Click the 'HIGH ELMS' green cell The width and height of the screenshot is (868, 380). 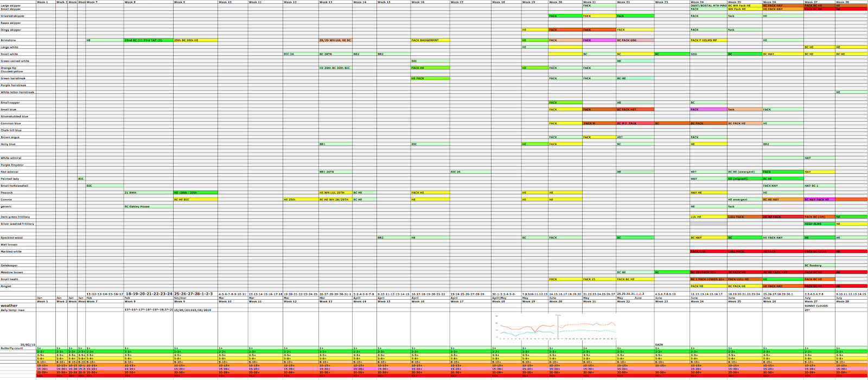(x=819, y=224)
